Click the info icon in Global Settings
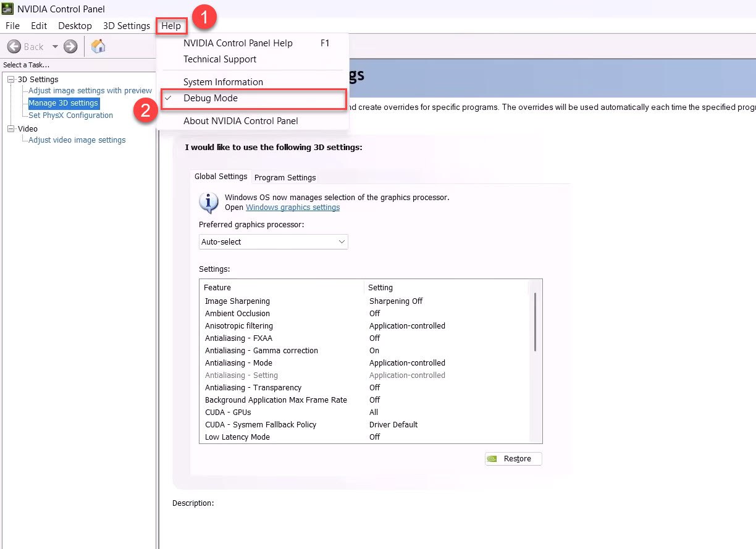Viewport: 756px width, 549px height. pos(209,202)
